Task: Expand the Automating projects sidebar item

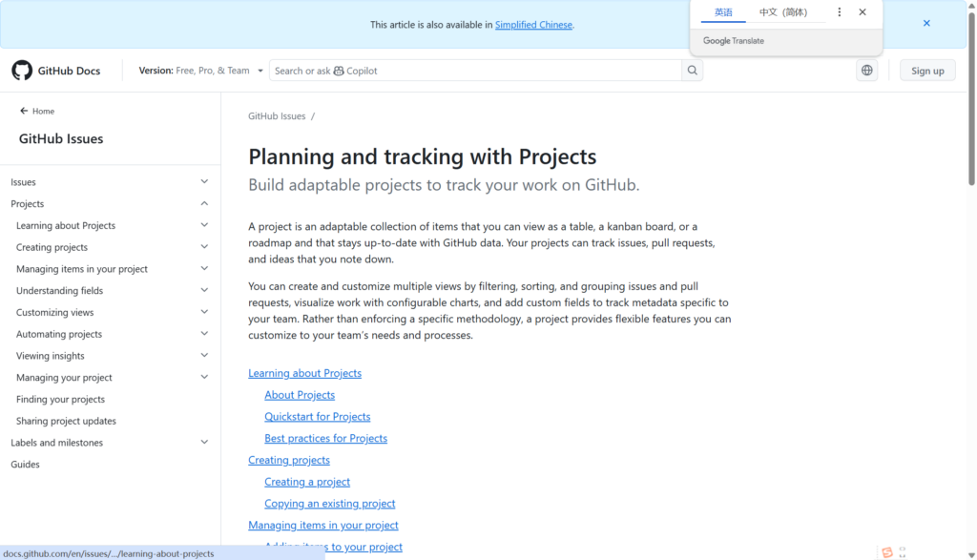Action: tap(204, 334)
